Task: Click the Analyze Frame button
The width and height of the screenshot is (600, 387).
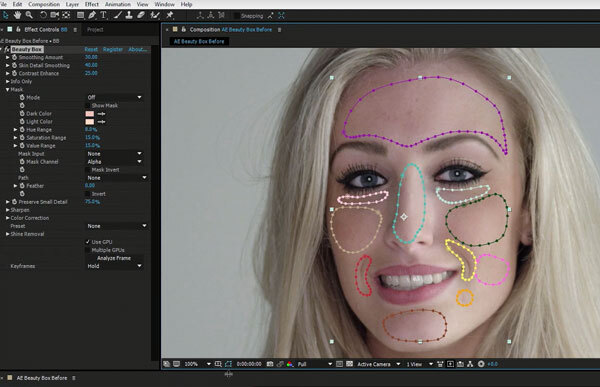Action: 114,258
